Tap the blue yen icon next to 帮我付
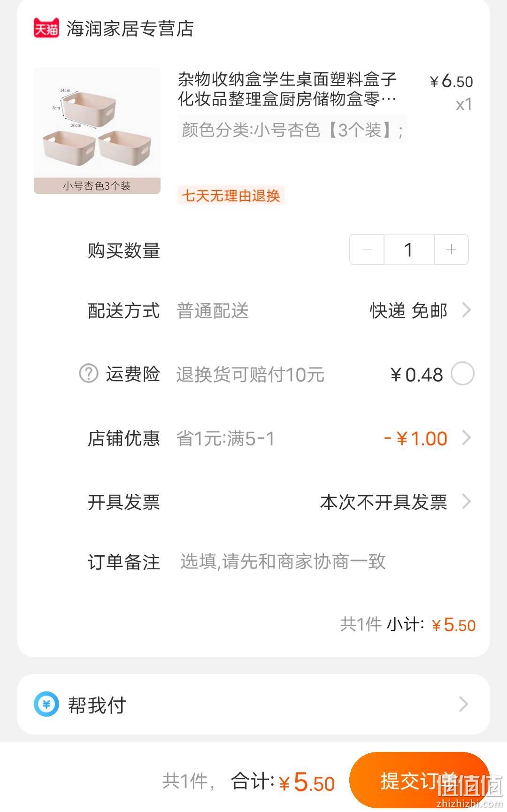 coord(46,704)
